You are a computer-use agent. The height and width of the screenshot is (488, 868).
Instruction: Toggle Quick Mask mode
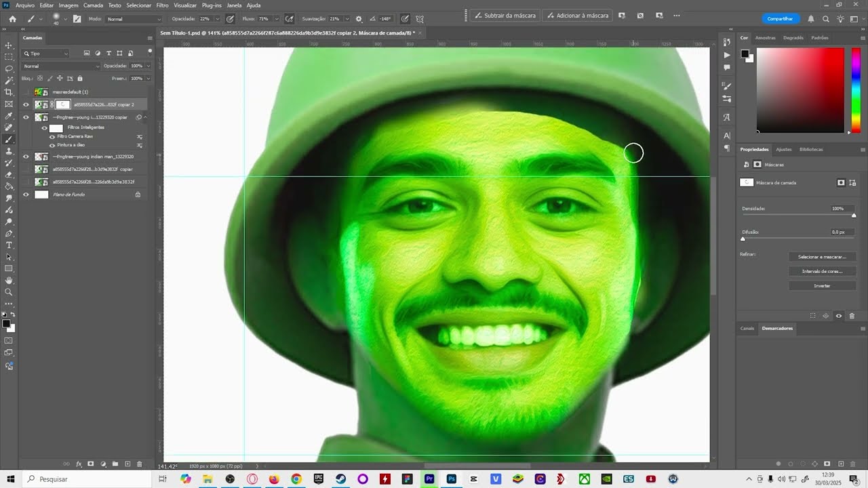coord(9,341)
